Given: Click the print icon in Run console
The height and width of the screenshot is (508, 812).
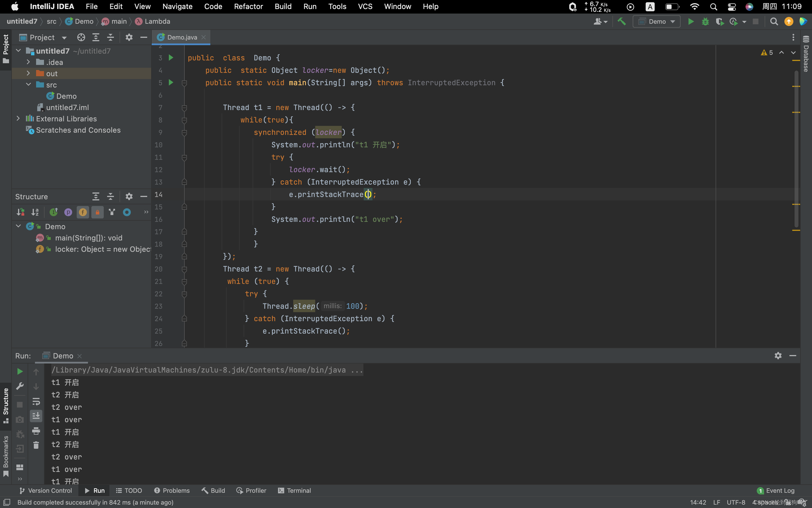Looking at the screenshot, I should click(36, 431).
